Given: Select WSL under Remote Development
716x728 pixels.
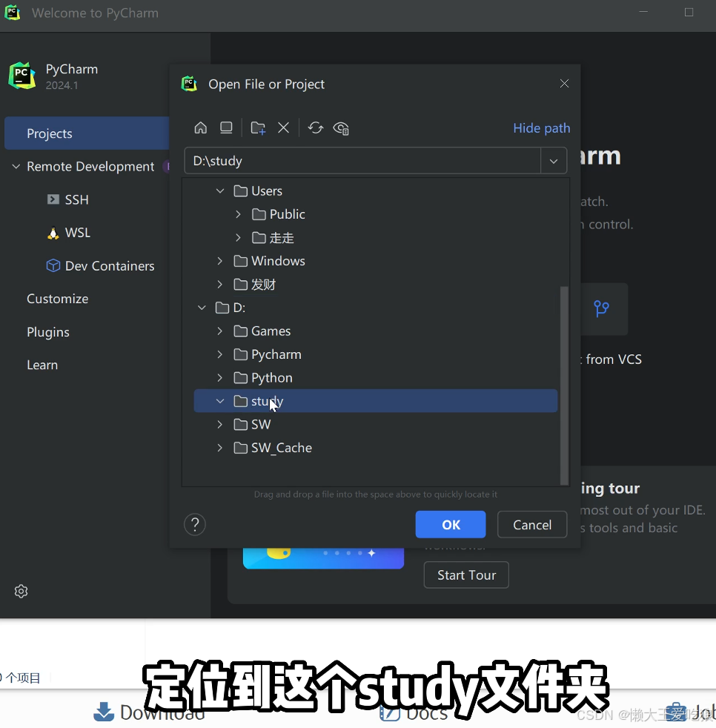Looking at the screenshot, I should 78,233.
